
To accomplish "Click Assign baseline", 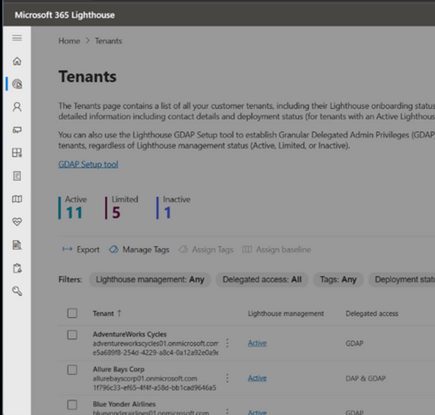I will (x=277, y=249).
